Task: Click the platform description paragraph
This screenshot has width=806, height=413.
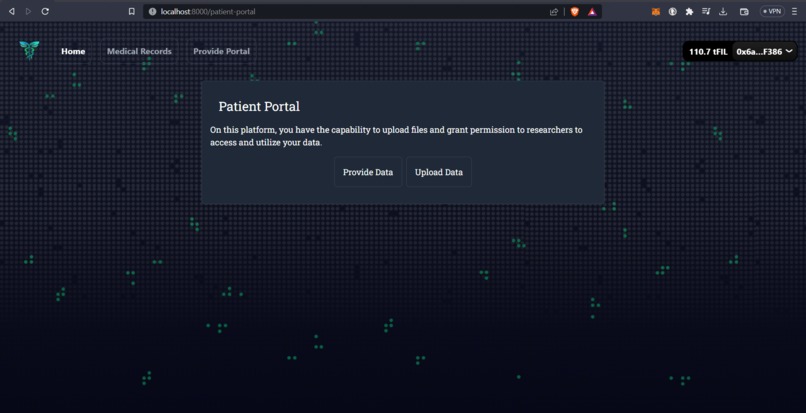Action: point(396,136)
